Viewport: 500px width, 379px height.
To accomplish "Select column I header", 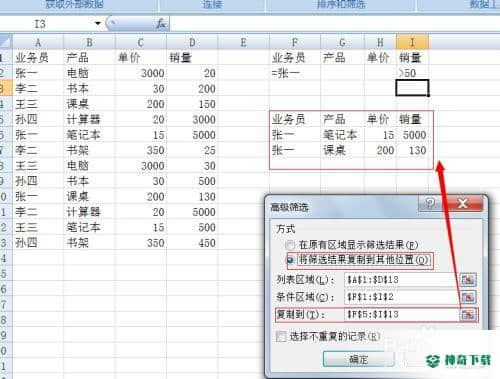I will pyautogui.click(x=412, y=42).
